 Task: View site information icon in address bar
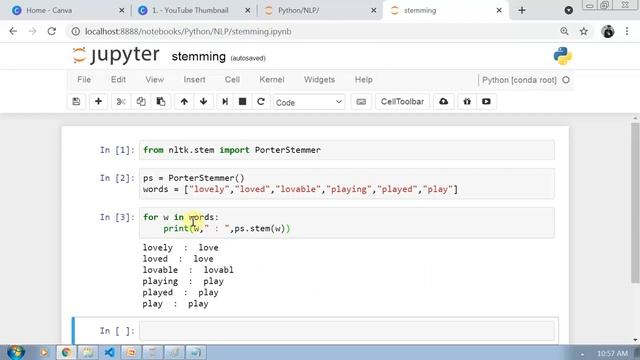click(76, 31)
